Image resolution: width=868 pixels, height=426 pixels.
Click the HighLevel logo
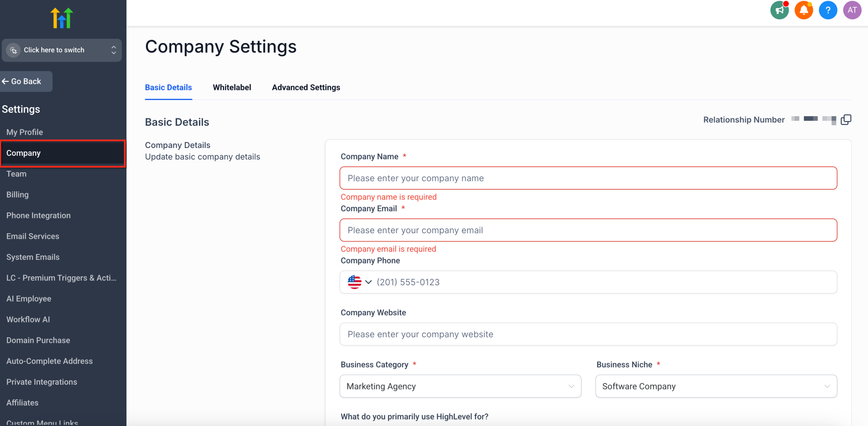coord(61,17)
